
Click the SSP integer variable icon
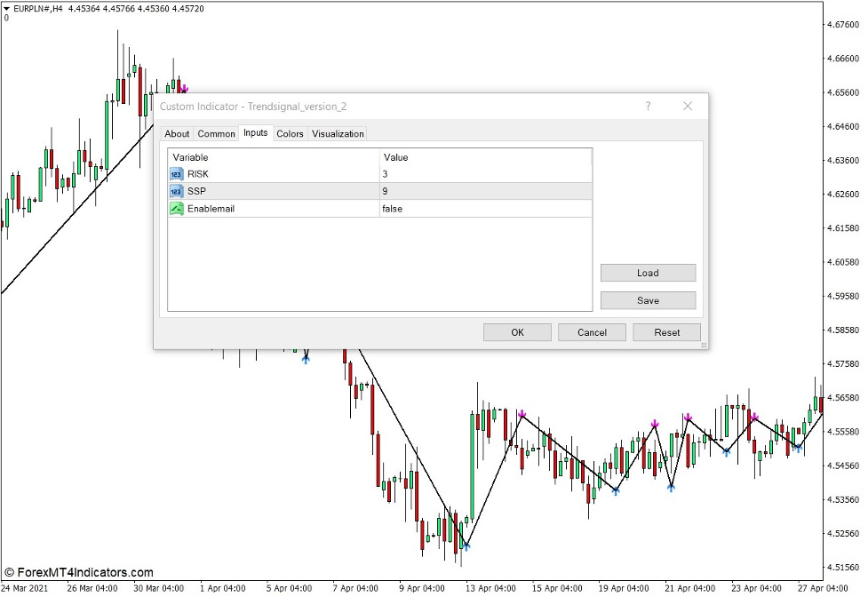click(176, 191)
